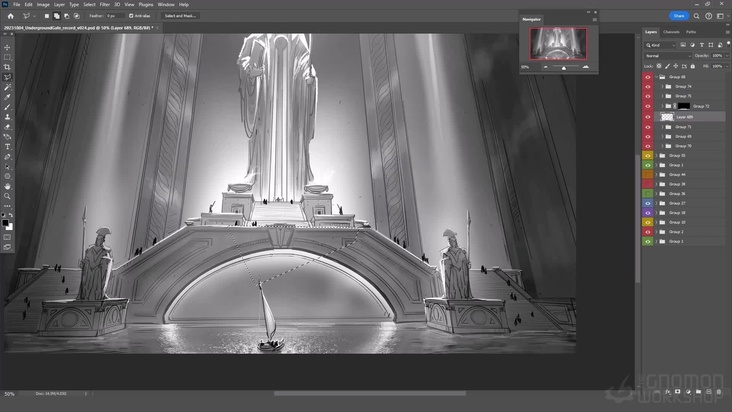
Task: Open the File menu
Action: pos(16,4)
